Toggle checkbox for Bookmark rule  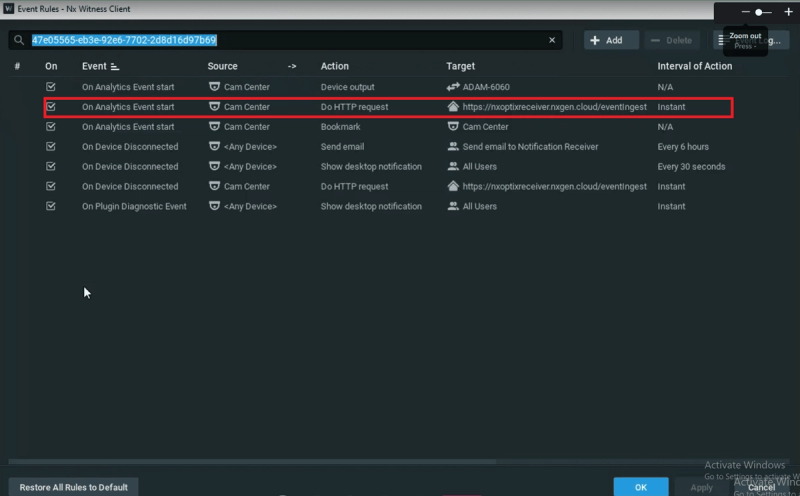coord(51,127)
